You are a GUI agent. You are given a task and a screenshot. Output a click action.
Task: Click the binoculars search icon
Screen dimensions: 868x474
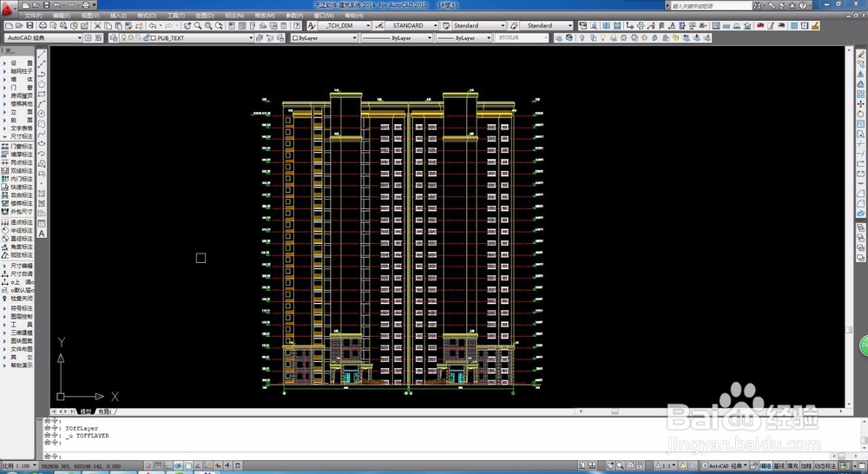tap(757, 5)
